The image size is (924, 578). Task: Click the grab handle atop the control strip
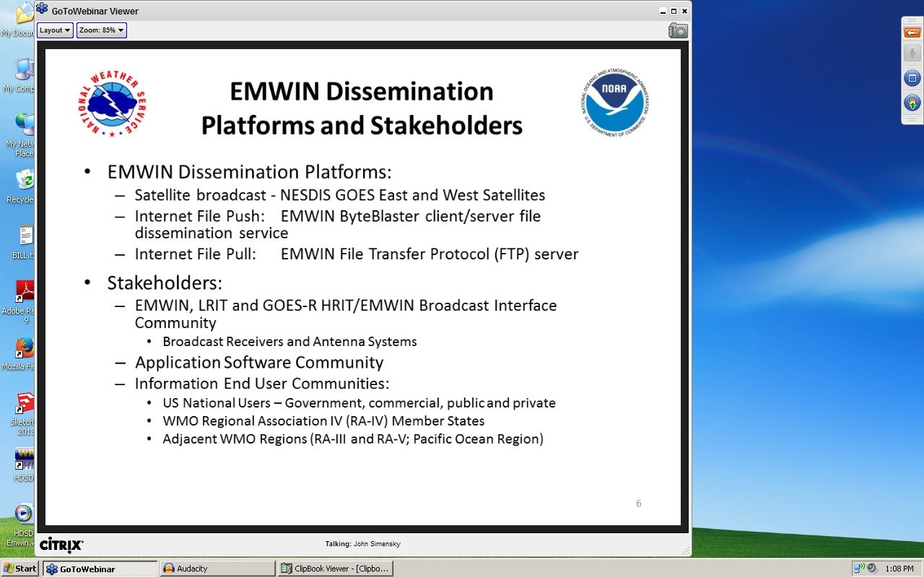click(x=912, y=19)
